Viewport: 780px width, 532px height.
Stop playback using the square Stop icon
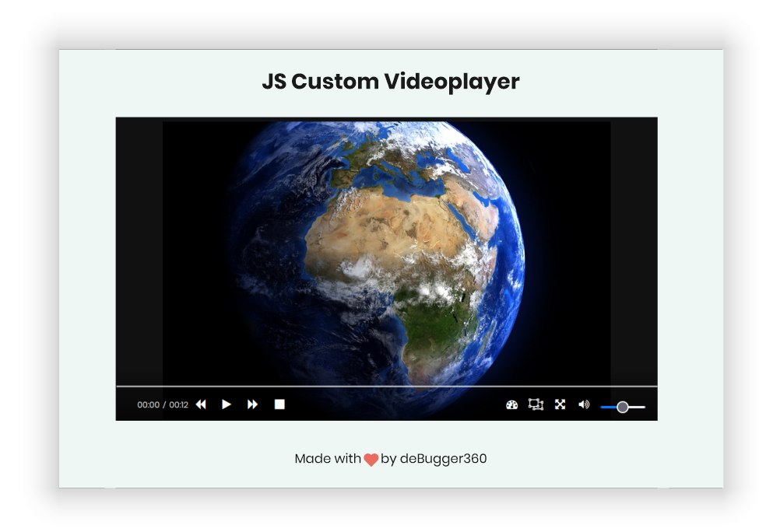[279, 404]
